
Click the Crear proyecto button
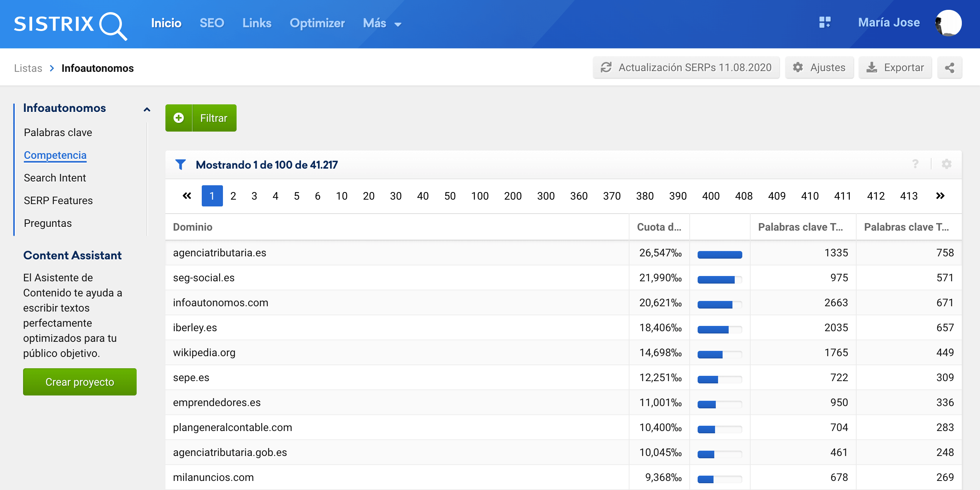tap(79, 381)
